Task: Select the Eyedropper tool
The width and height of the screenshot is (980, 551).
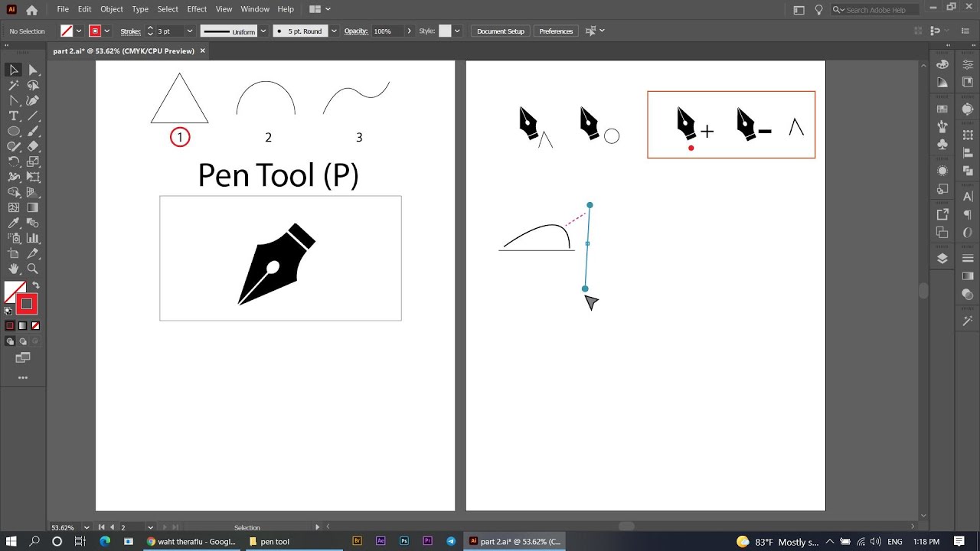Action: (14, 223)
